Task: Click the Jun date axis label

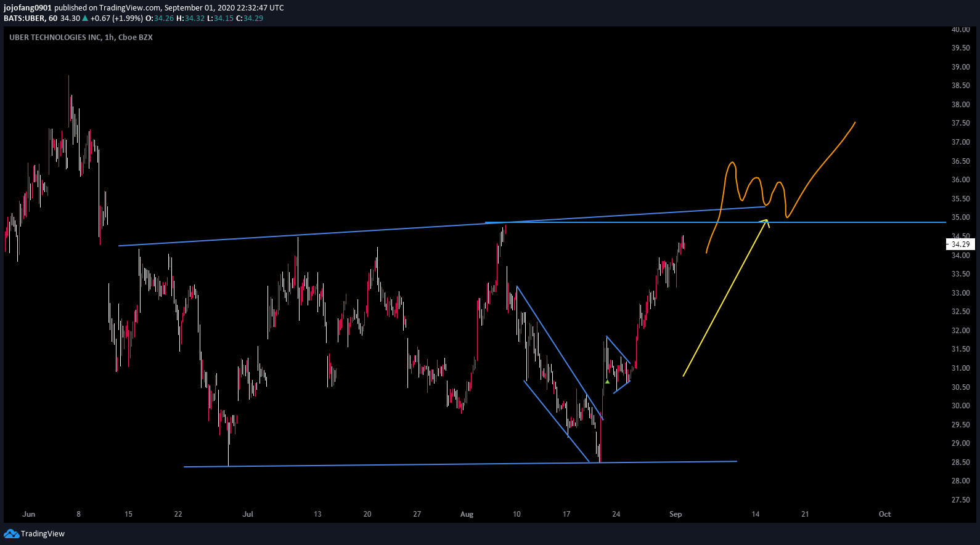Action: (29, 514)
